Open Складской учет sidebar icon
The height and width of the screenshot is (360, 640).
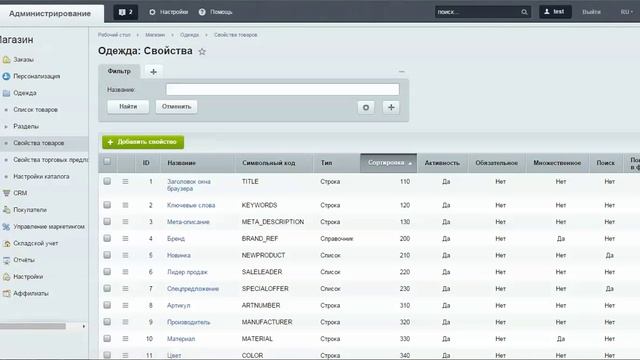(x=6, y=243)
